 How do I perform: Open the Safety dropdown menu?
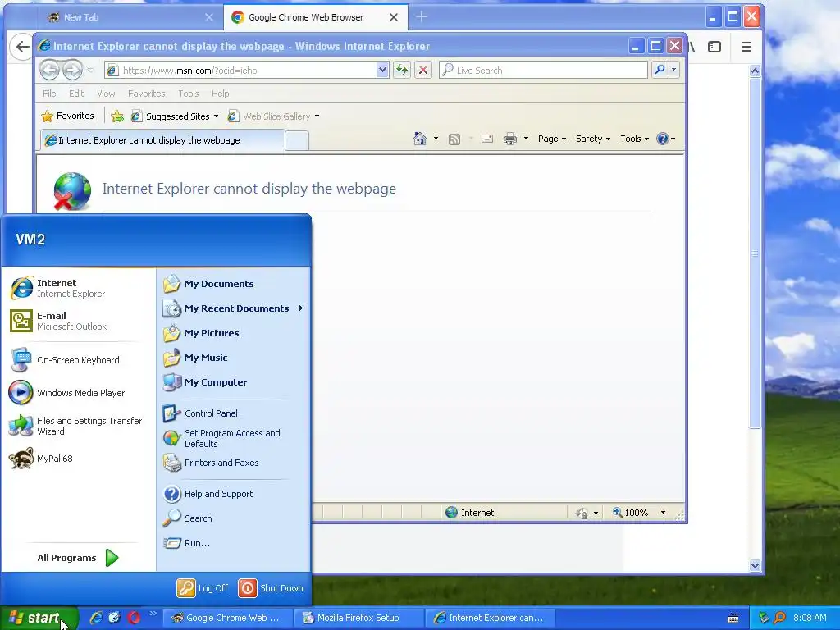[x=592, y=139]
